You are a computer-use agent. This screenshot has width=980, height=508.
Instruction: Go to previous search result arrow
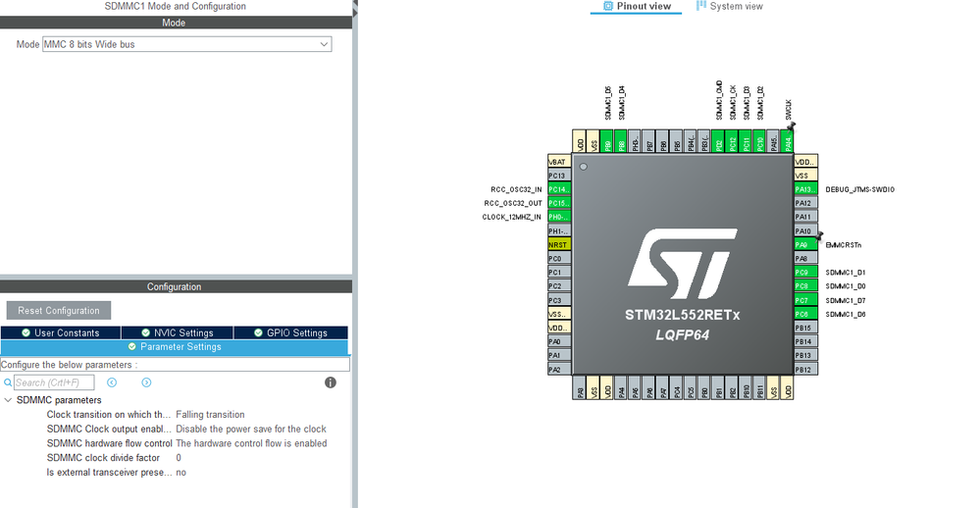point(112,382)
